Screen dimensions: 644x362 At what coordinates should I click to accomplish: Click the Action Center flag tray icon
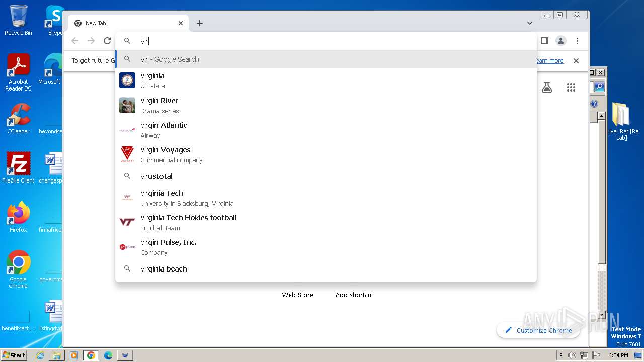click(596, 355)
